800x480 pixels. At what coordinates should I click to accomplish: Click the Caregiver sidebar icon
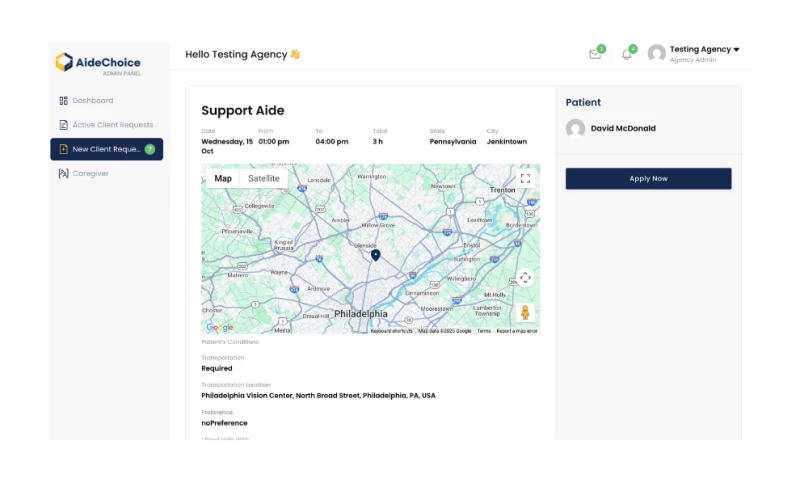coord(63,173)
